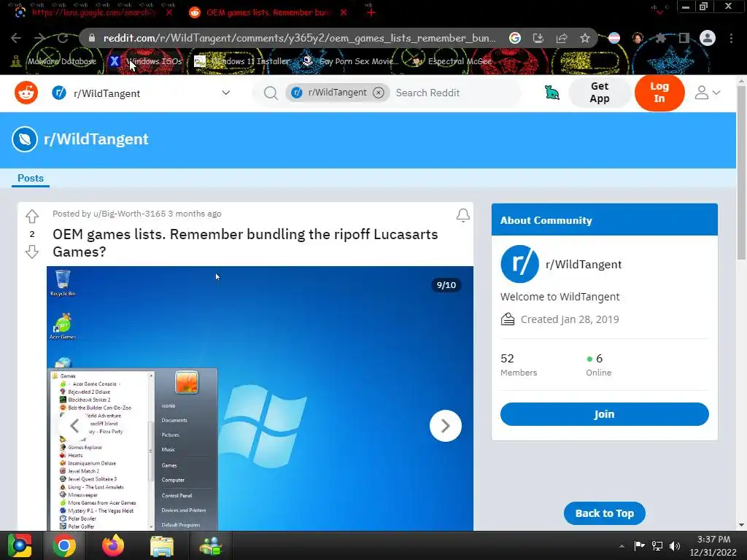The height and width of the screenshot is (560, 747).
Task: Click the browser forward arrow
Action: tap(39, 38)
